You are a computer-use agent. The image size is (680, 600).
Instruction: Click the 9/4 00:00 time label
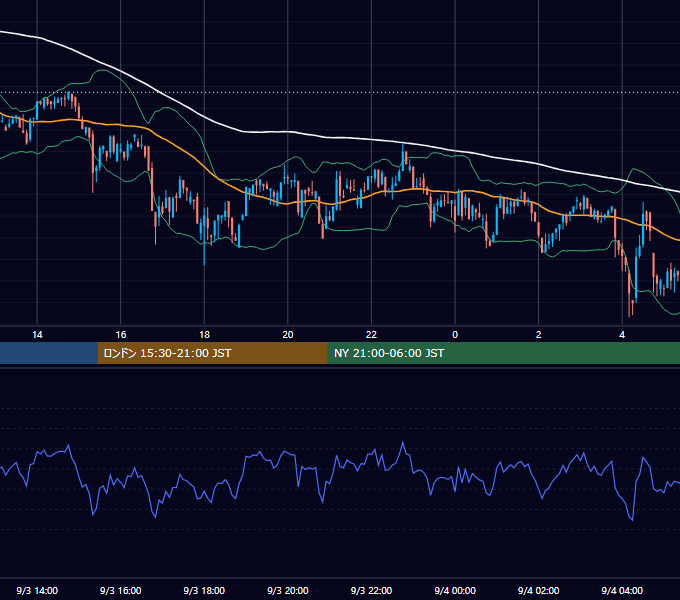455,590
